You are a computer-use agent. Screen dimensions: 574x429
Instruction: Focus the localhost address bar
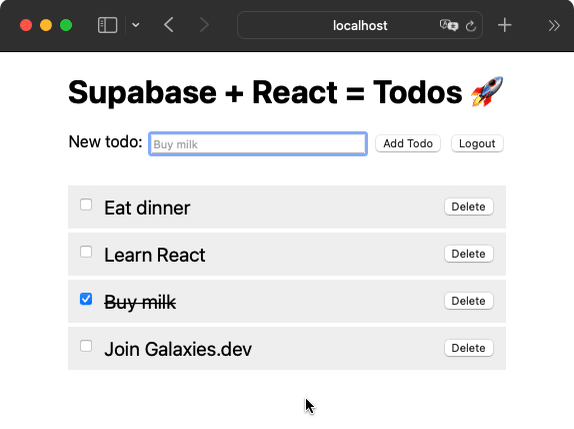pyautogui.click(x=360, y=25)
